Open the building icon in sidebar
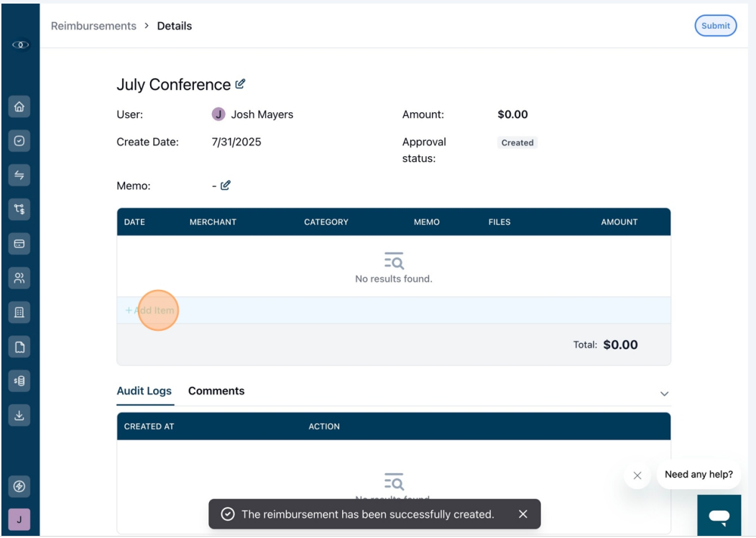756x538 pixels. pos(19,312)
